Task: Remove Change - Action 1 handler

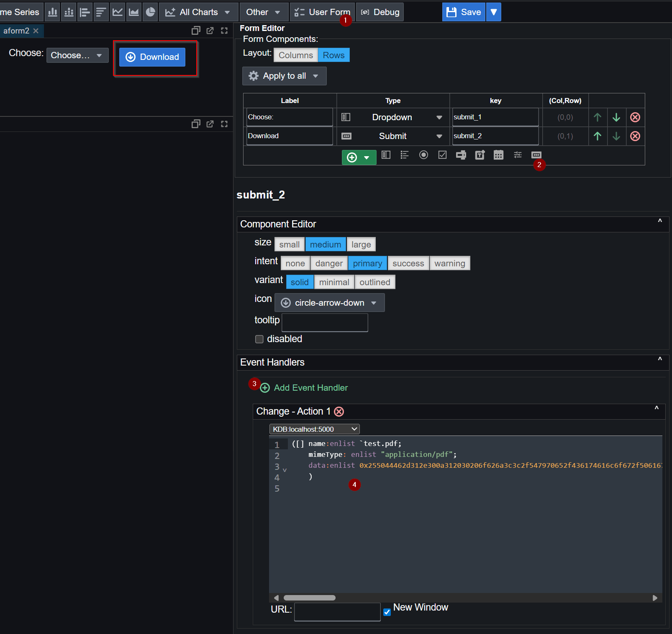Action: tap(339, 412)
